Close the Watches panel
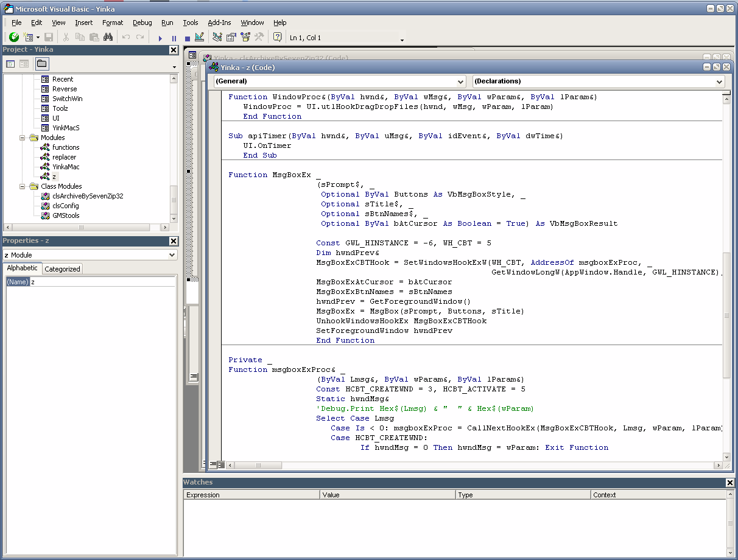The height and width of the screenshot is (560, 738). [x=730, y=483]
